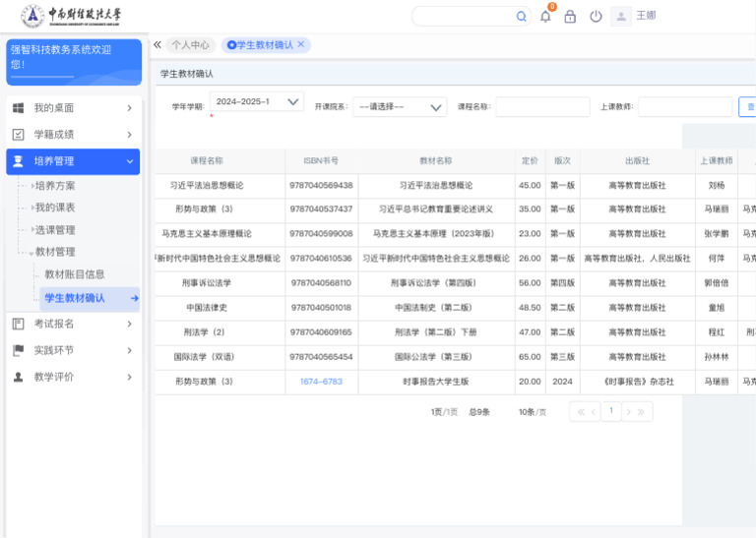The image size is (756, 538).
Task: Open the user avatar icon
Action: [x=621, y=17]
